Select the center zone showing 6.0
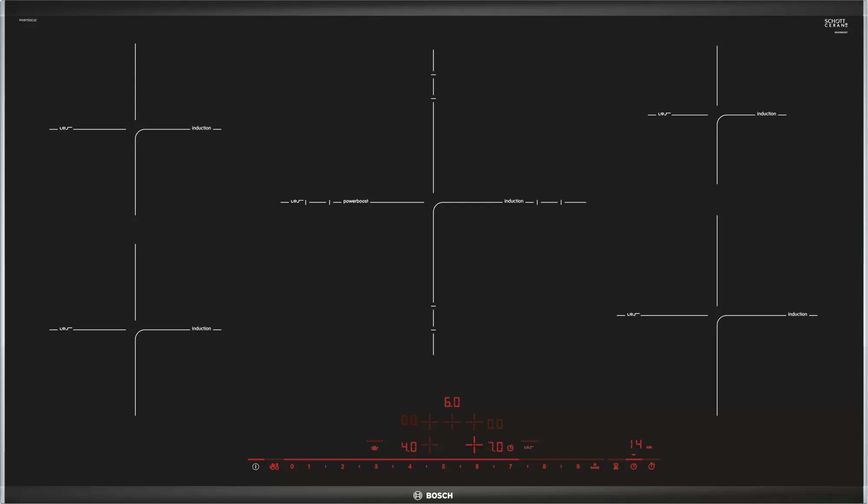This screenshot has height=504, width=868. point(452,403)
